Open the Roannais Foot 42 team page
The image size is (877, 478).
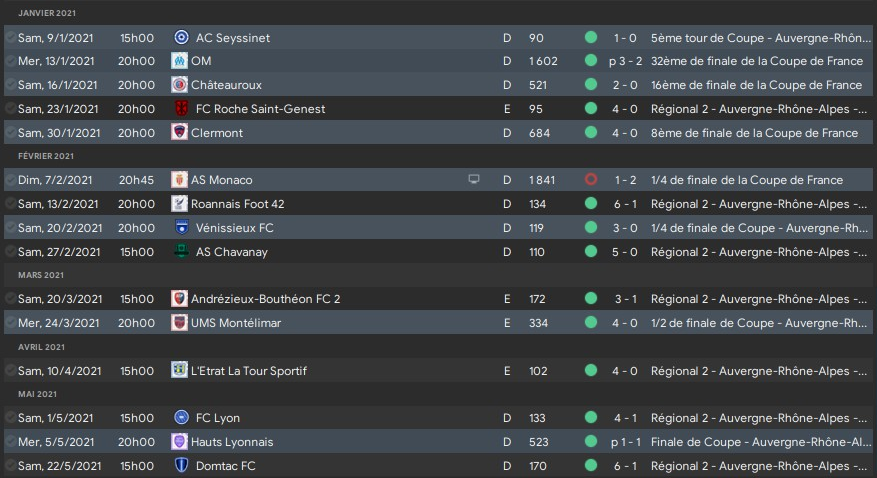240,204
